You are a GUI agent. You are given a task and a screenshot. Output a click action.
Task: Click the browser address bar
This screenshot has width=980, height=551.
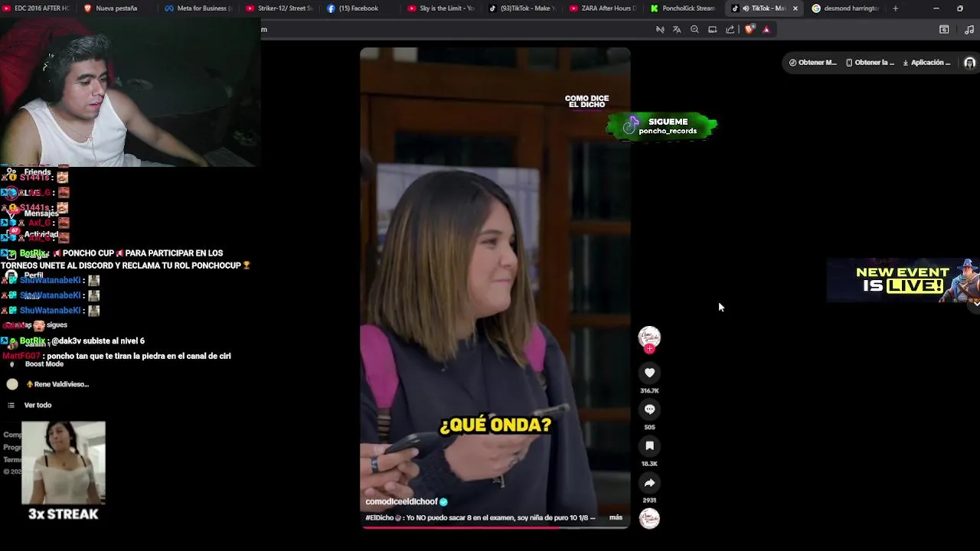(456, 29)
